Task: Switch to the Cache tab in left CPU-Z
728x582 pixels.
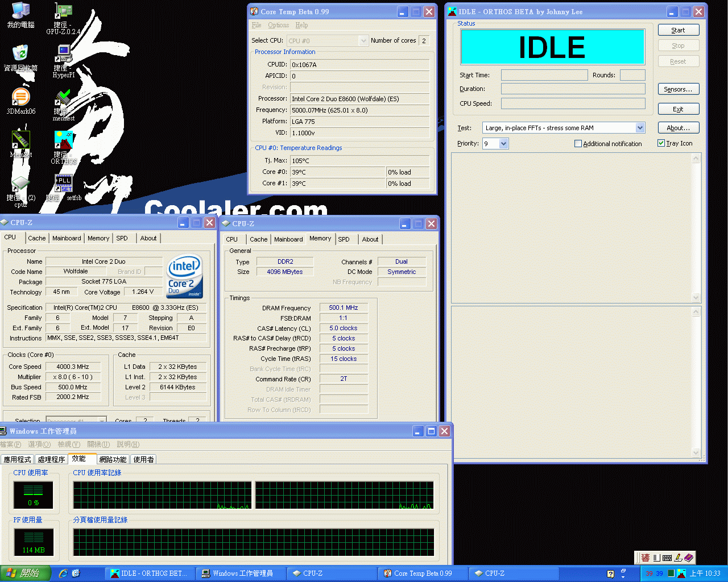Action: (37, 238)
